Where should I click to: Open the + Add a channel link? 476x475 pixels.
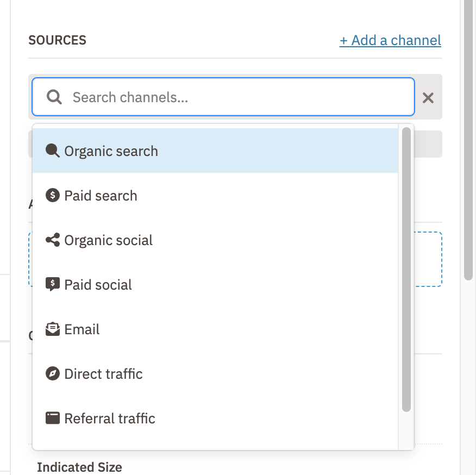(x=390, y=40)
